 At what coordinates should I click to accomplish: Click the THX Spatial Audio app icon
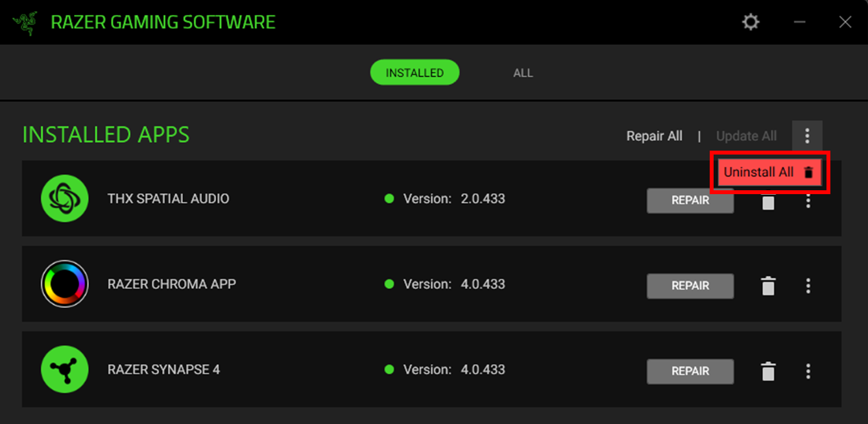[65, 199]
